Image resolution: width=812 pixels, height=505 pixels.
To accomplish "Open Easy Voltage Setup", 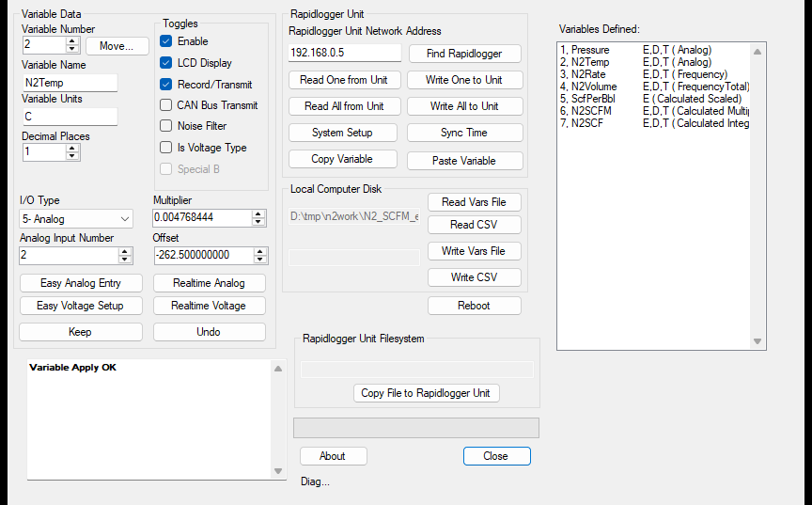I will (x=81, y=306).
